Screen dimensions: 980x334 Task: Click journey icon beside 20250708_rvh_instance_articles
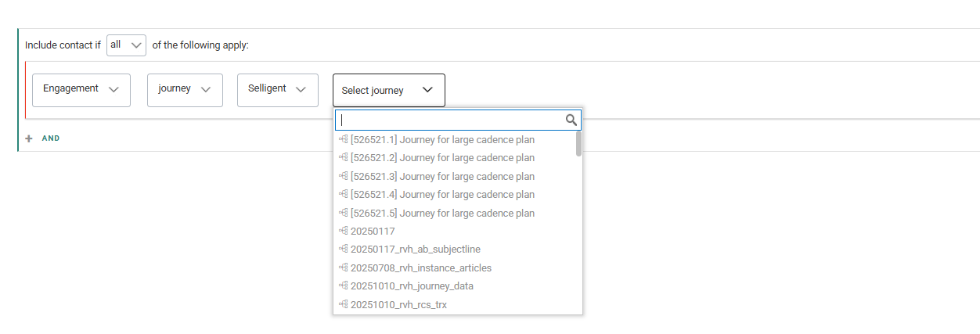(x=343, y=268)
